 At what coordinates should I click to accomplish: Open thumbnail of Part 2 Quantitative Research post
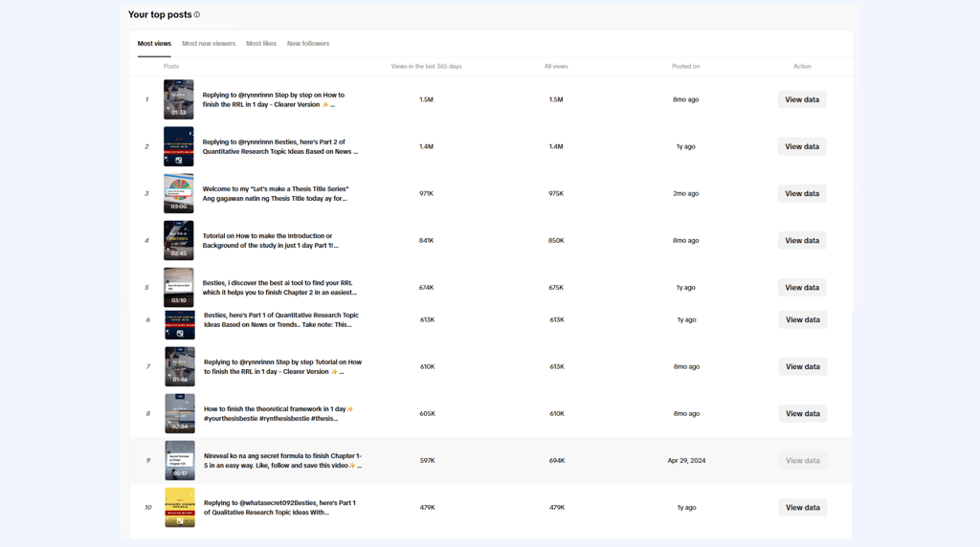(179, 146)
